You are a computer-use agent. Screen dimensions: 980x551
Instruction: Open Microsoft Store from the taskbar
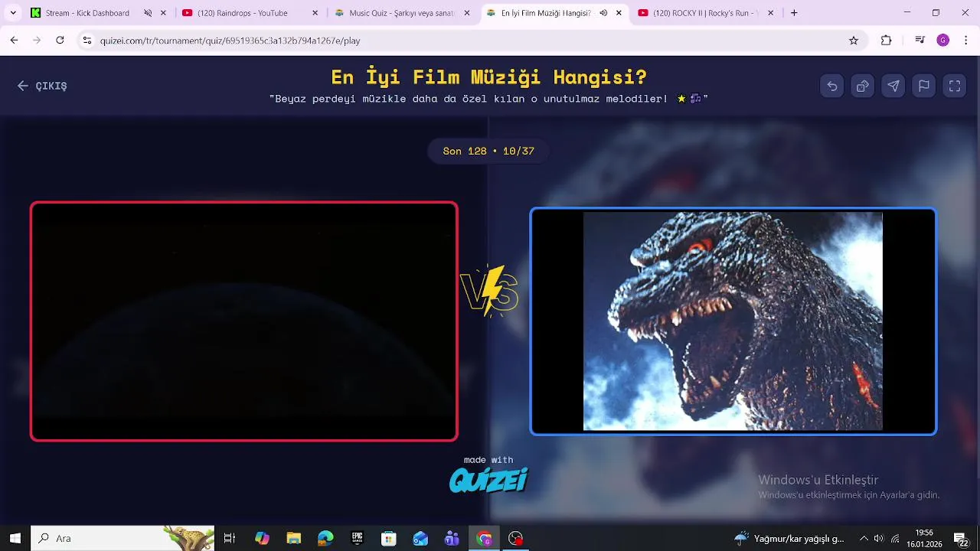tap(389, 538)
